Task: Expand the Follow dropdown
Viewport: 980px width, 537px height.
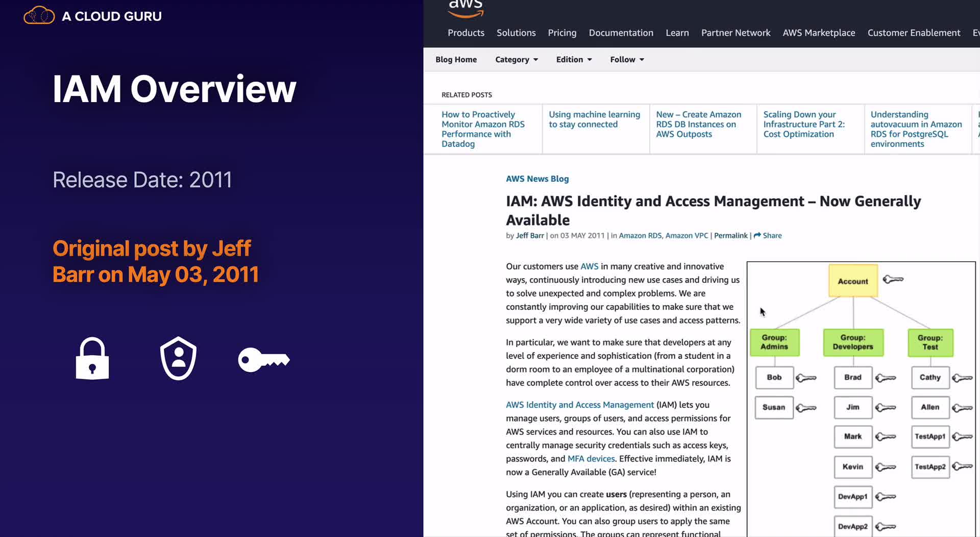Action: 627,59
